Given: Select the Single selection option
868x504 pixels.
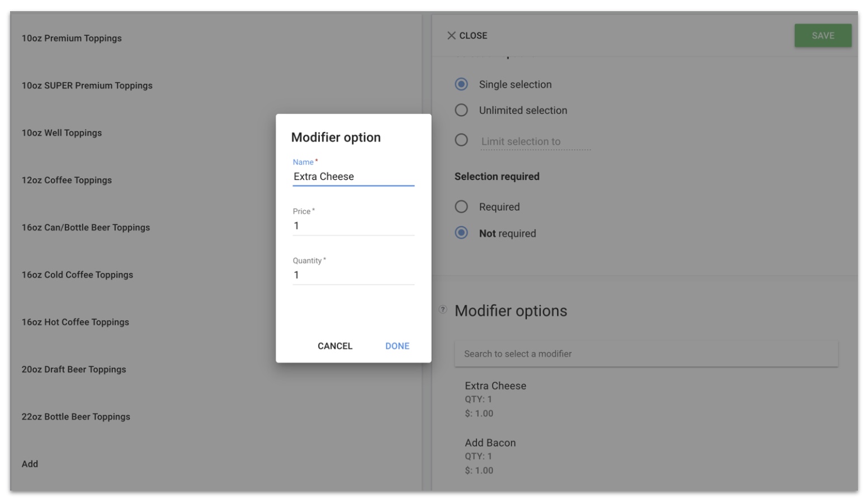Looking at the screenshot, I should click(x=461, y=84).
